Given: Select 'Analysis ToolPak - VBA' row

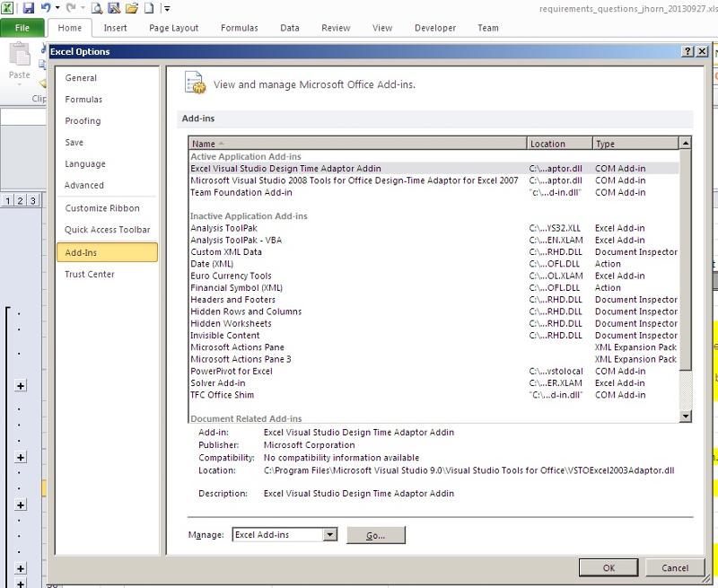Looking at the screenshot, I should point(433,240).
